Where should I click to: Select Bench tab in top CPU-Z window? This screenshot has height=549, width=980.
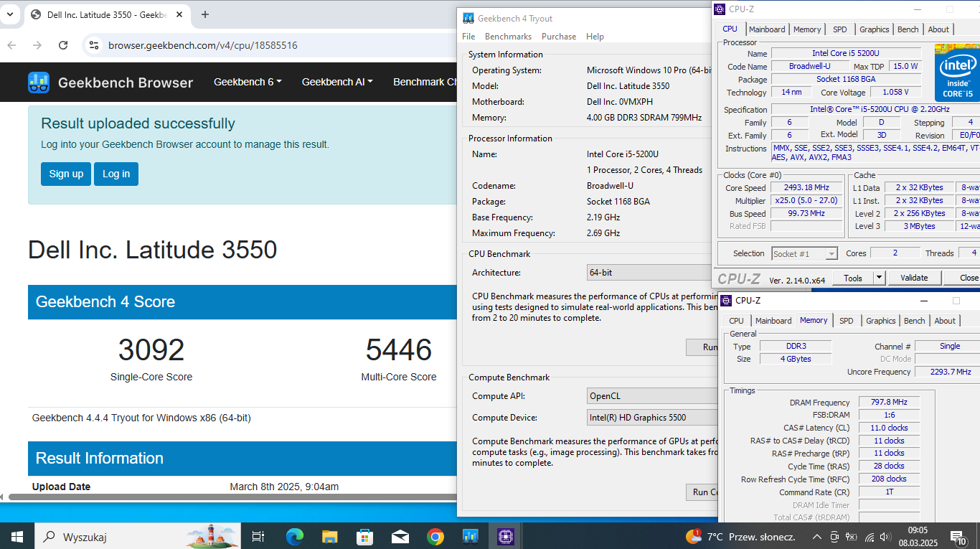point(908,29)
